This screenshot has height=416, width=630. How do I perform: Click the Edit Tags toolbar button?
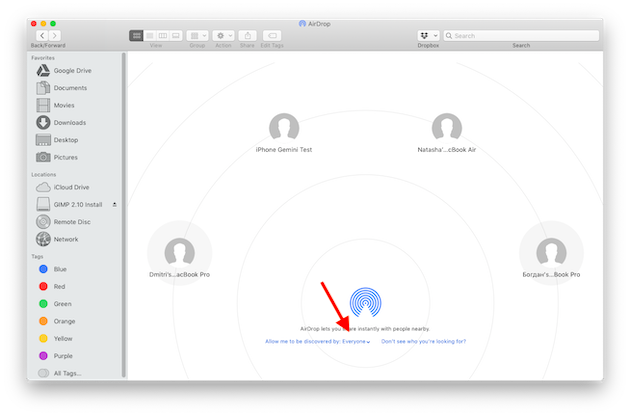[x=272, y=36]
